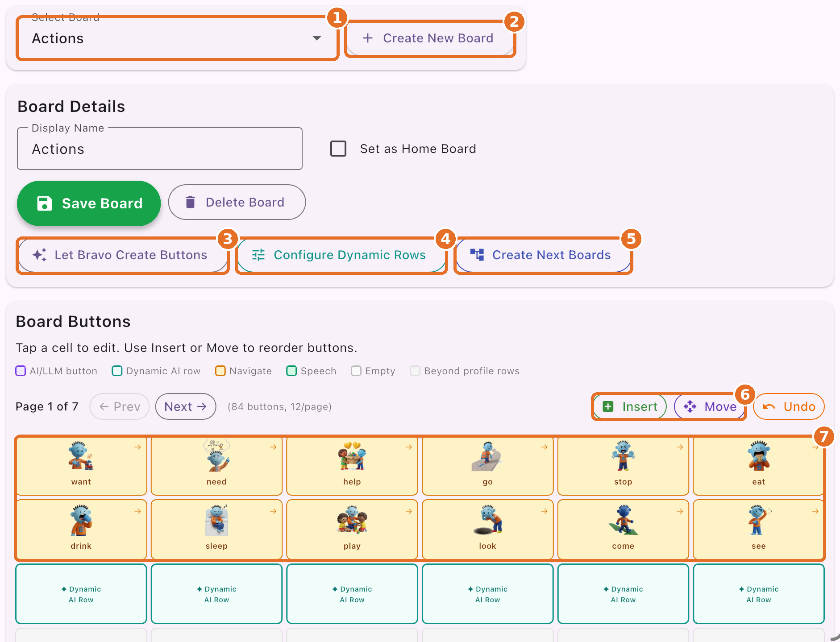
Task: Select the come button cell
Action: pos(623,530)
